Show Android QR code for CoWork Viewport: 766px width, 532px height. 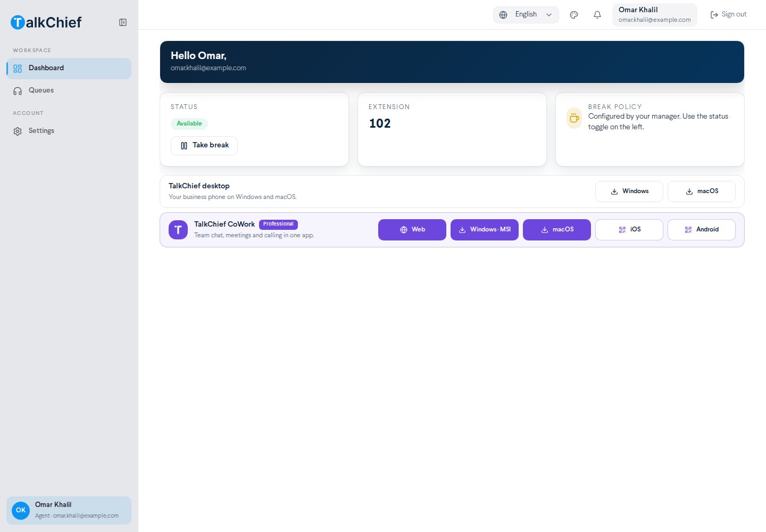pos(702,230)
